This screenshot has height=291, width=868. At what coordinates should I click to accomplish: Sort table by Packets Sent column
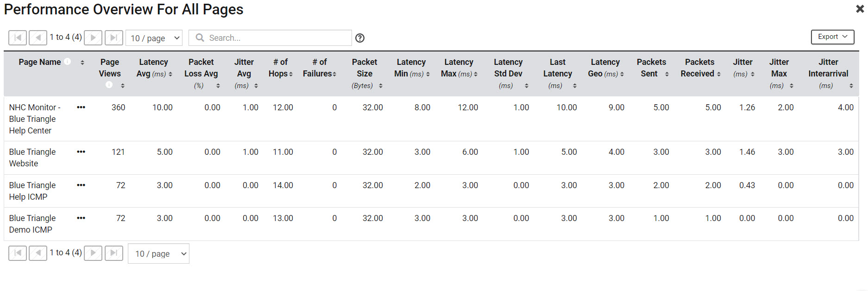pos(667,74)
